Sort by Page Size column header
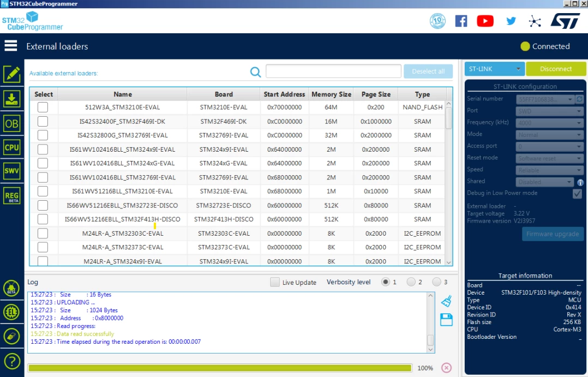Screen dimensions: 588x377 point(376,94)
